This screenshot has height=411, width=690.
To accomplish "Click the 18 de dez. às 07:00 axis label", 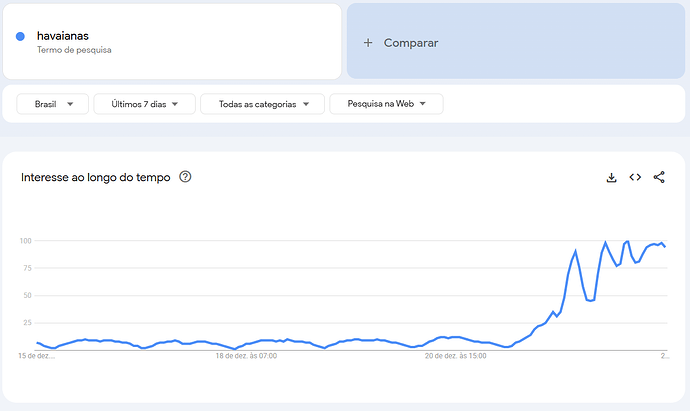I will (246, 356).
